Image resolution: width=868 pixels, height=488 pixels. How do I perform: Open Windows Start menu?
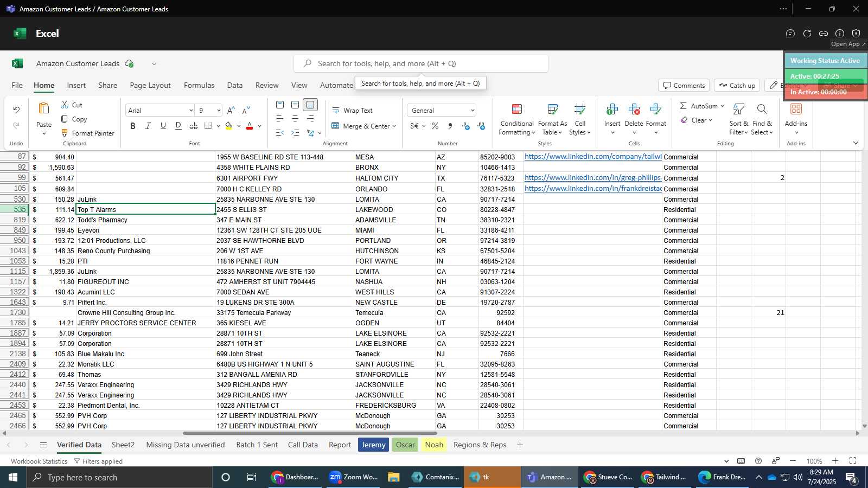coord(13,477)
